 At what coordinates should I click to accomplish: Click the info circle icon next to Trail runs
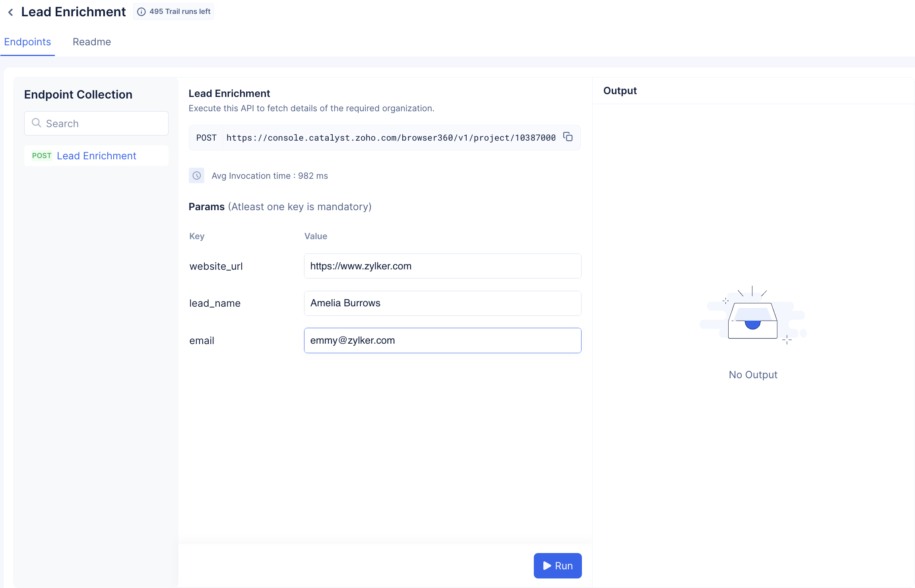tap(142, 12)
